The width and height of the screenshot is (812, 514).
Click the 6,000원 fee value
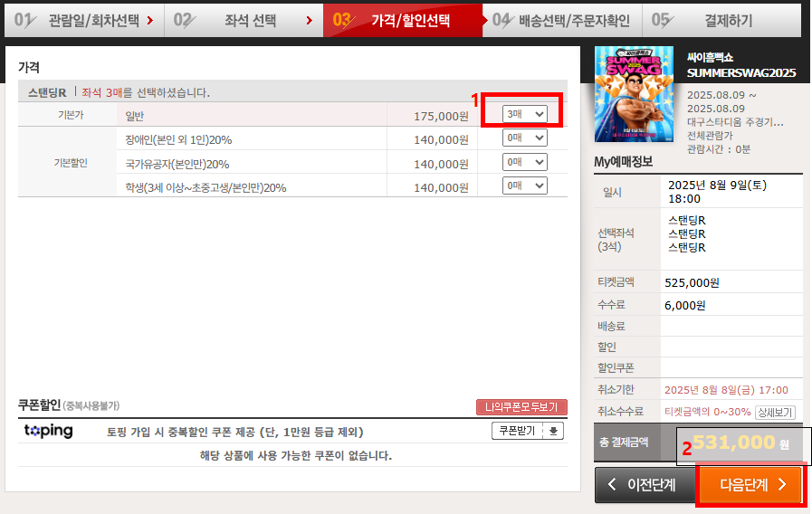tap(684, 305)
